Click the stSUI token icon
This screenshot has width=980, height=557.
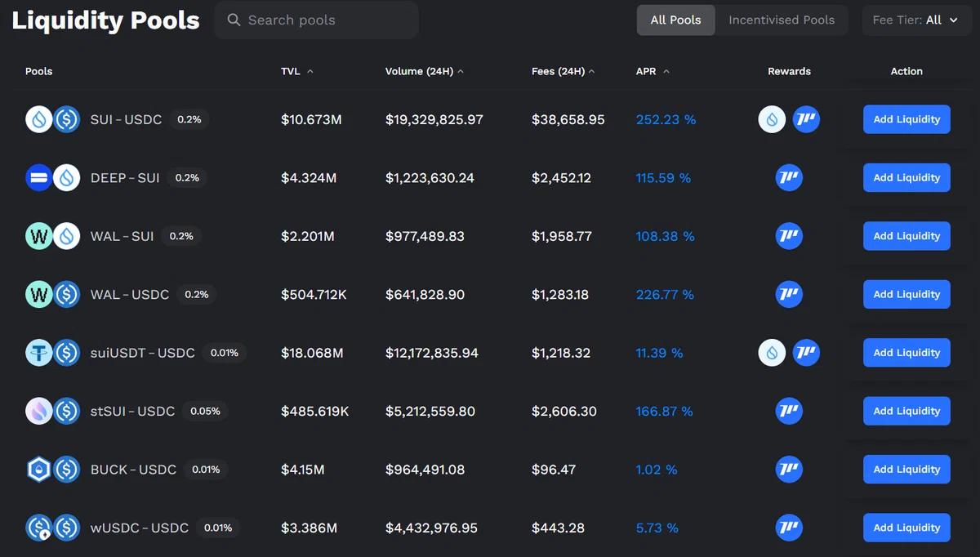pos(39,412)
